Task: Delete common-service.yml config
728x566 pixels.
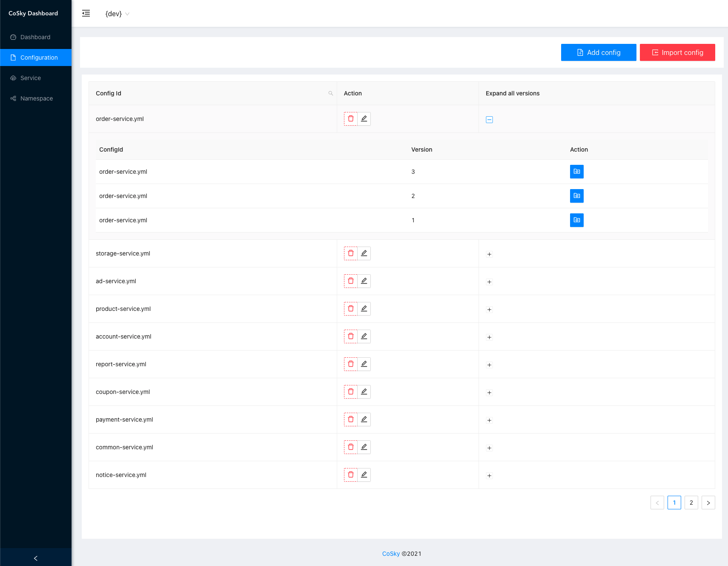Action: pyautogui.click(x=351, y=447)
